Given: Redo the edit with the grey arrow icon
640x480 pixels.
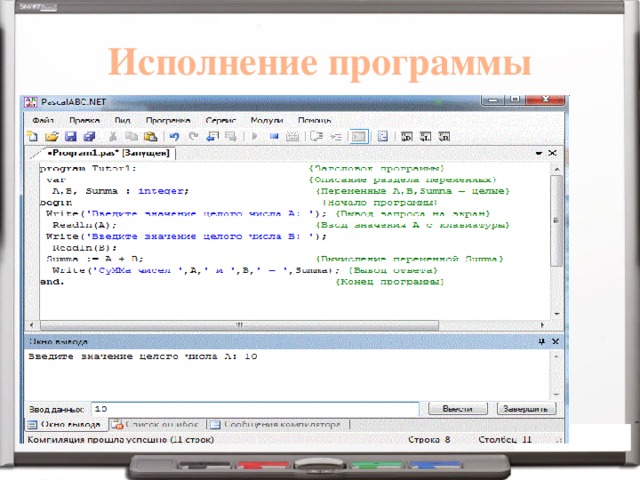Looking at the screenshot, I should tap(193, 136).
